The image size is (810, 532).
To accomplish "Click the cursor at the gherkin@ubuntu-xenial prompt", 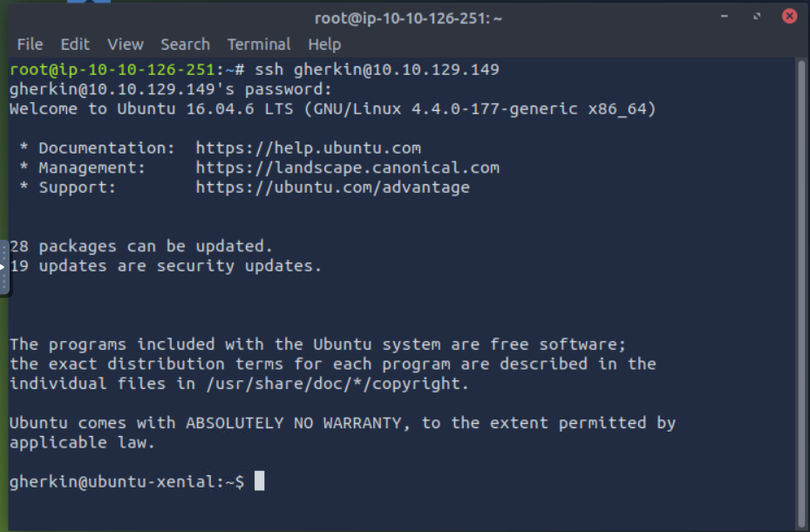I will coord(259,481).
